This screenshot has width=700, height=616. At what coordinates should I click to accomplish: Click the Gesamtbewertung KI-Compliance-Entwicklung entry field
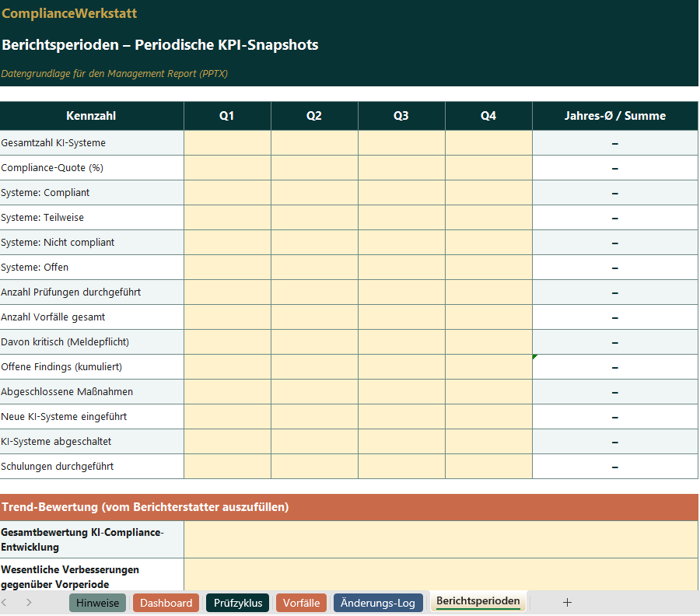pos(440,538)
